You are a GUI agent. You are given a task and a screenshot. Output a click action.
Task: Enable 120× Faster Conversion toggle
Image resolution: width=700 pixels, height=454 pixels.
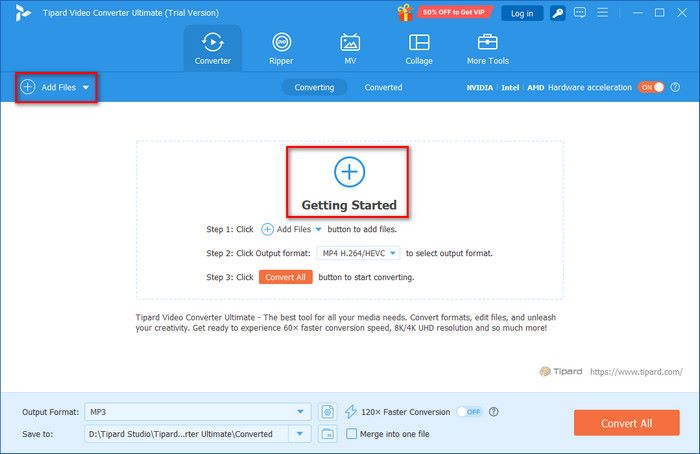(468, 412)
